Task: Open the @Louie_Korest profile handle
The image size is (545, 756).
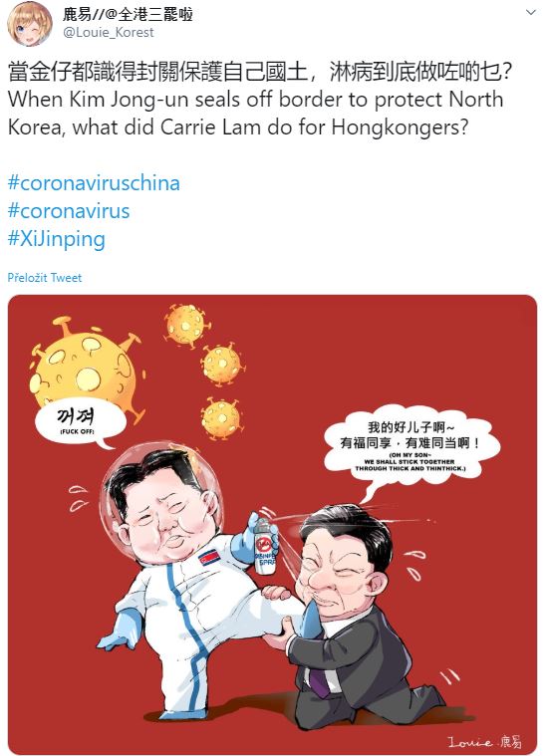Action: (108, 32)
